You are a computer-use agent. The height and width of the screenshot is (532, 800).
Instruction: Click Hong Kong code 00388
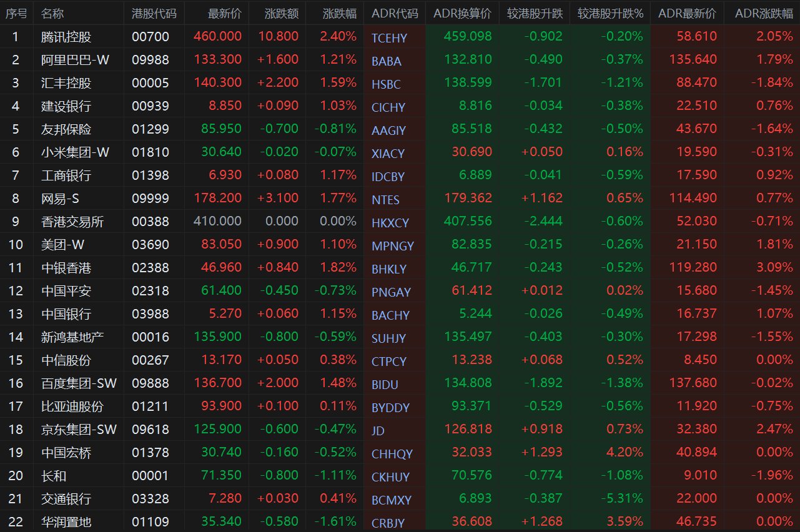pyautogui.click(x=150, y=222)
